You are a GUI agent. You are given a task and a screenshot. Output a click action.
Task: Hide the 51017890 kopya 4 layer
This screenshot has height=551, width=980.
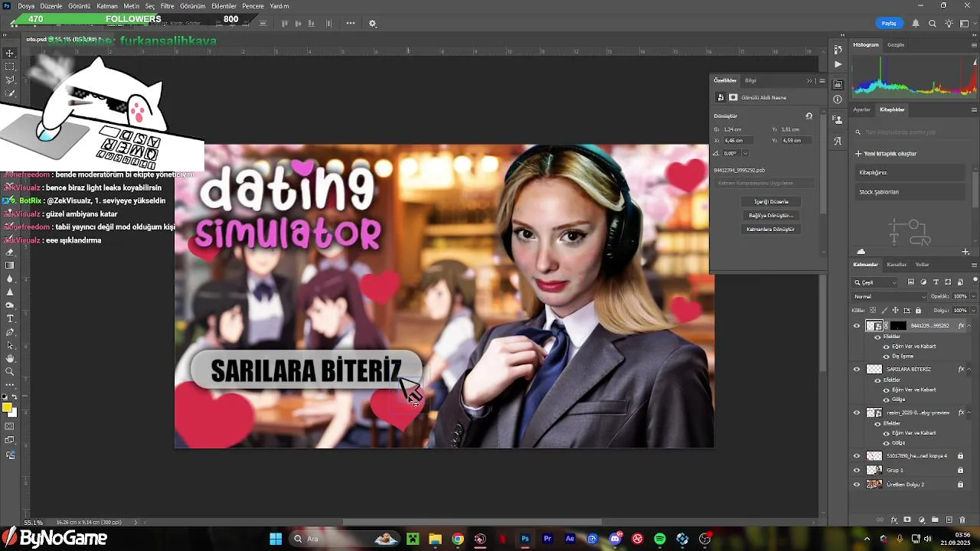point(857,456)
